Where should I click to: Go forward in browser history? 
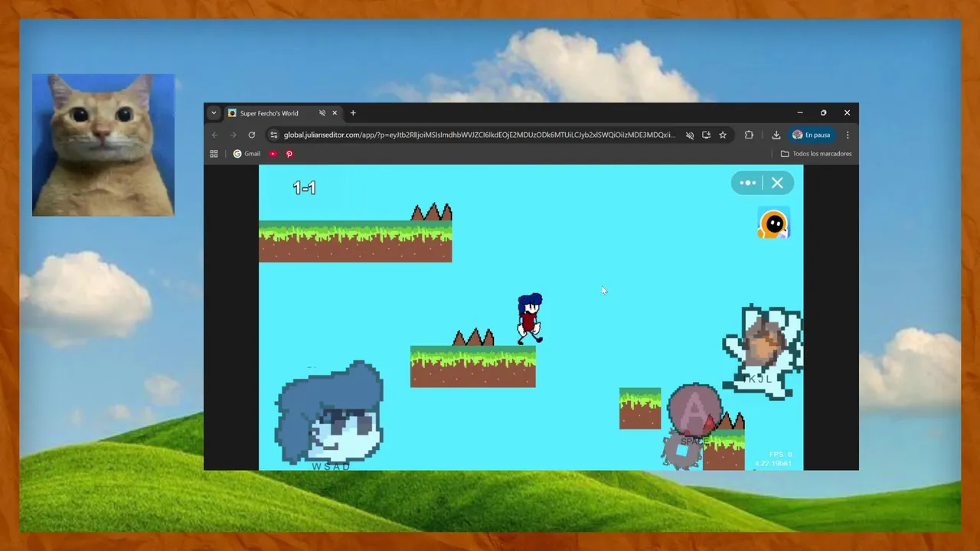pyautogui.click(x=234, y=135)
